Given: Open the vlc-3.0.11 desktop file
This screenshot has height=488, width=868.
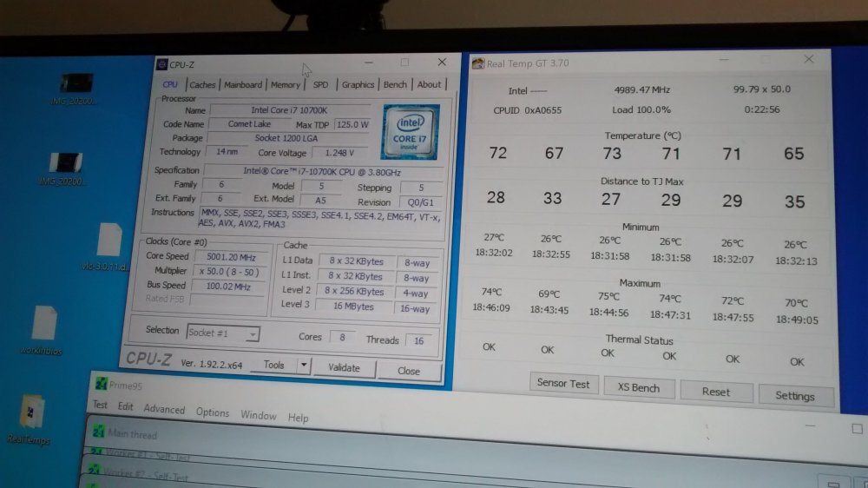Looking at the screenshot, I should pyautogui.click(x=108, y=247).
